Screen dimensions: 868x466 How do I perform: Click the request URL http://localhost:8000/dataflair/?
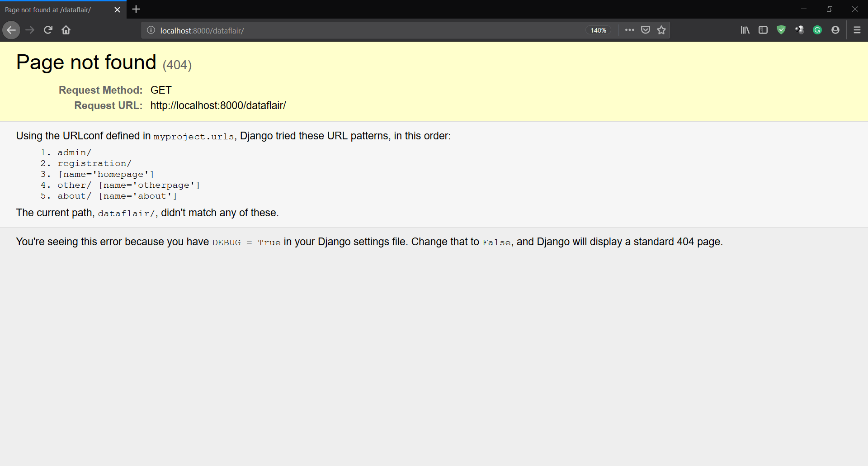pos(218,105)
